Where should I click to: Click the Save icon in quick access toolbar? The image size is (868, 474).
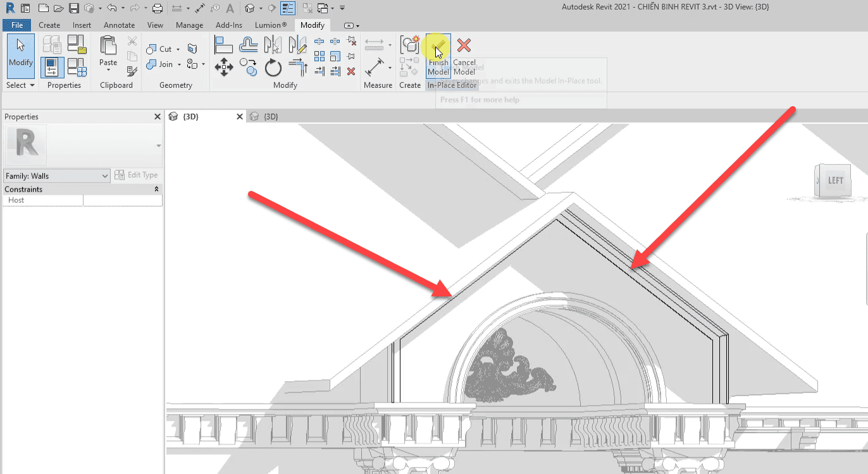coord(74,8)
